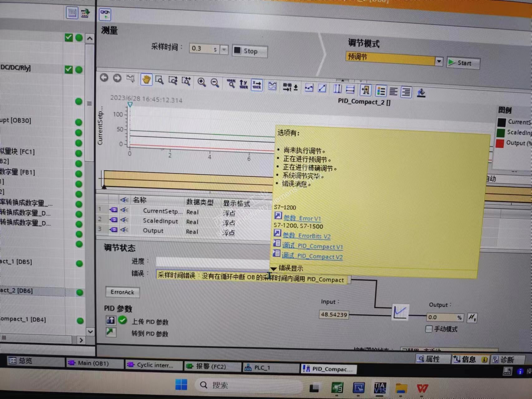Toggle the horizontal measurement cursors

350,90
